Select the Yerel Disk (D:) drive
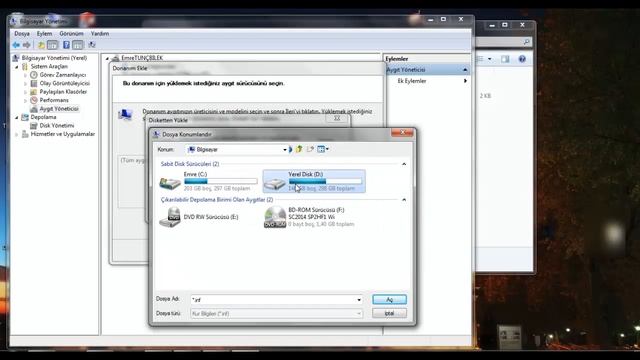 pos(314,181)
